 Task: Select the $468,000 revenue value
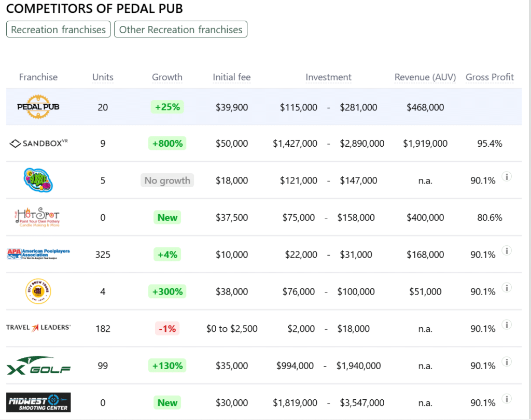click(425, 107)
